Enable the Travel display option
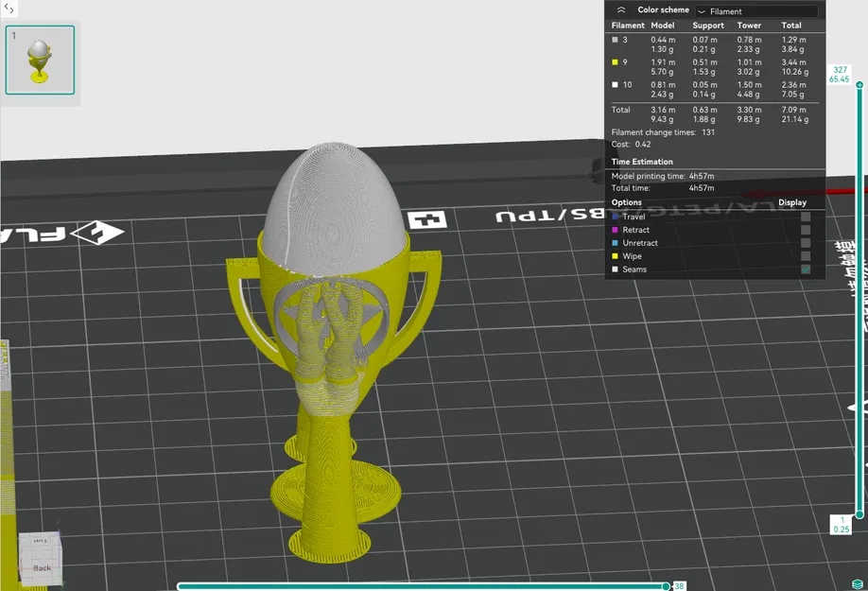The height and width of the screenshot is (591, 868). pyautogui.click(x=806, y=217)
